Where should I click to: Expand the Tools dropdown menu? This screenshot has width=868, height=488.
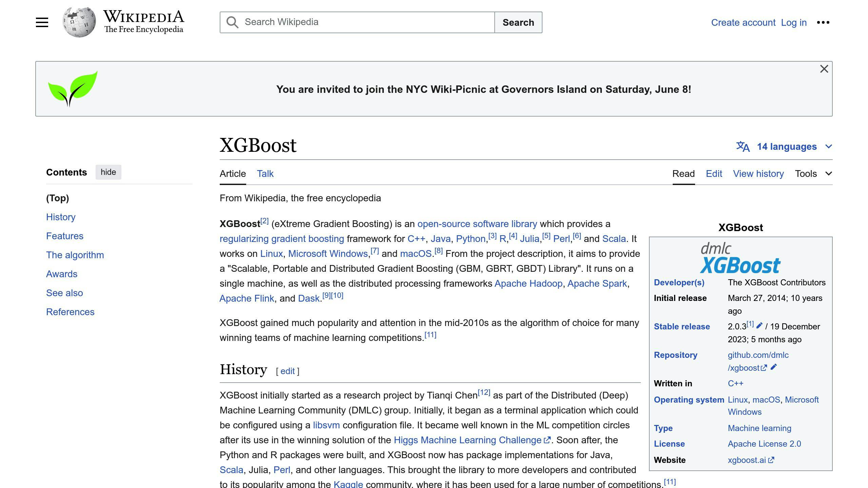pyautogui.click(x=813, y=174)
